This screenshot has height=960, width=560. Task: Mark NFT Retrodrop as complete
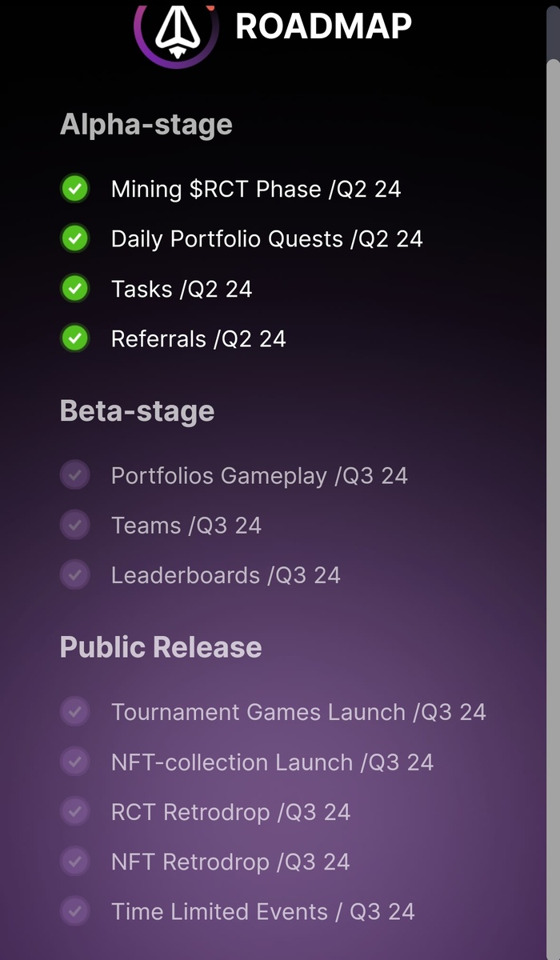74,862
